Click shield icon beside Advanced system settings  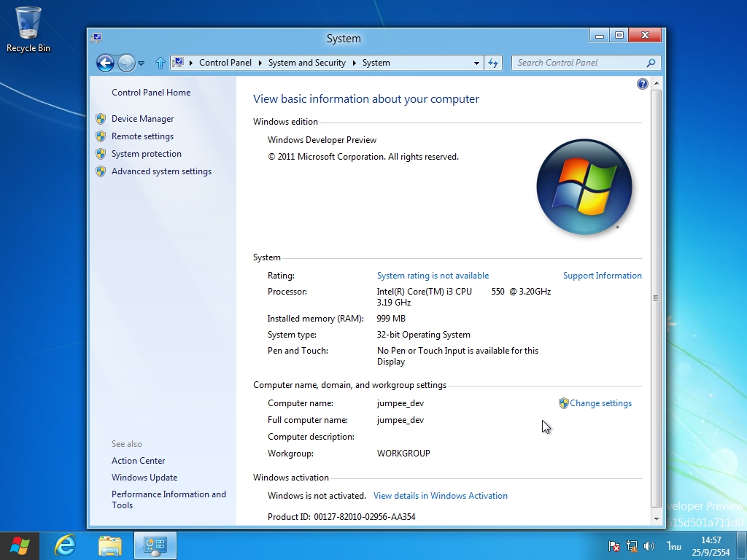pyautogui.click(x=101, y=171)
